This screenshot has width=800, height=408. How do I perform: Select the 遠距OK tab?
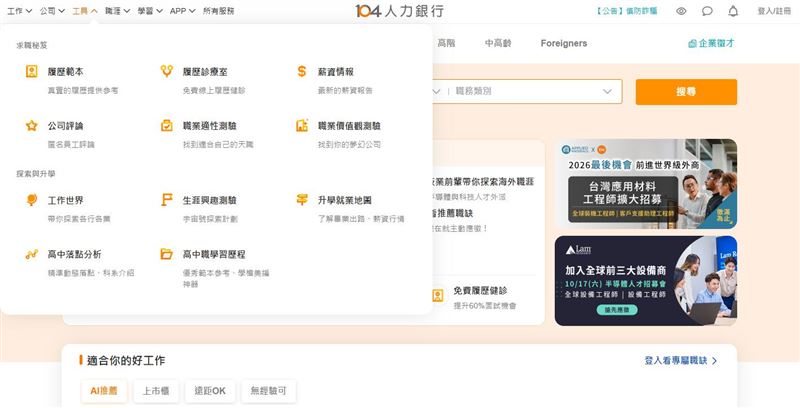[210, 391]
